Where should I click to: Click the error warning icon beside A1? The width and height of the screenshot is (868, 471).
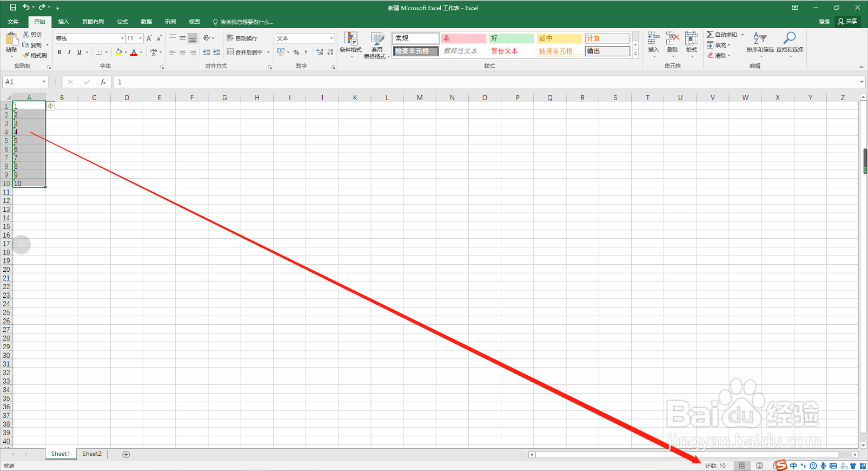click(x=51, y=106)
